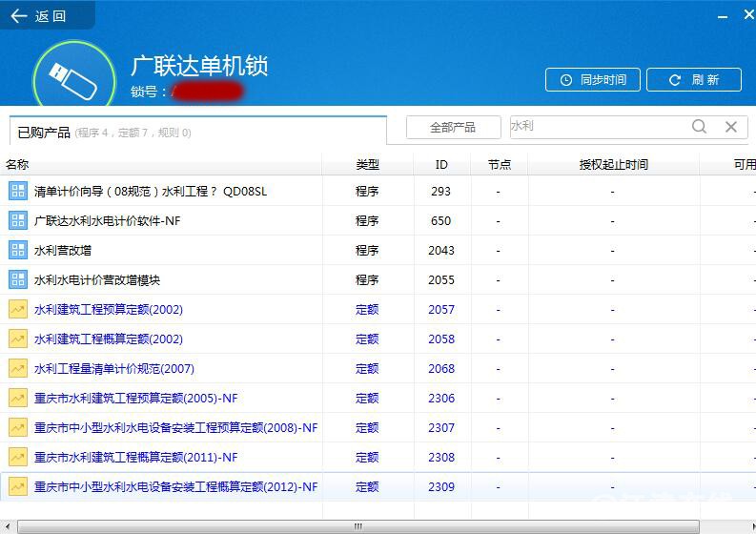Click the quota icon beside 水利工程量清单计价规范(2007)
This screenshot has width=756, height=534.
[x=18, y=368]
